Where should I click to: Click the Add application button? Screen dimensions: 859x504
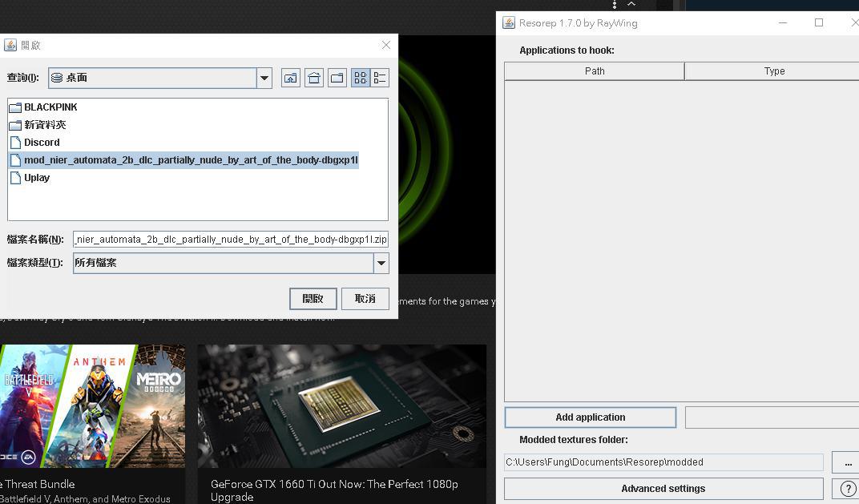(590, 417)
